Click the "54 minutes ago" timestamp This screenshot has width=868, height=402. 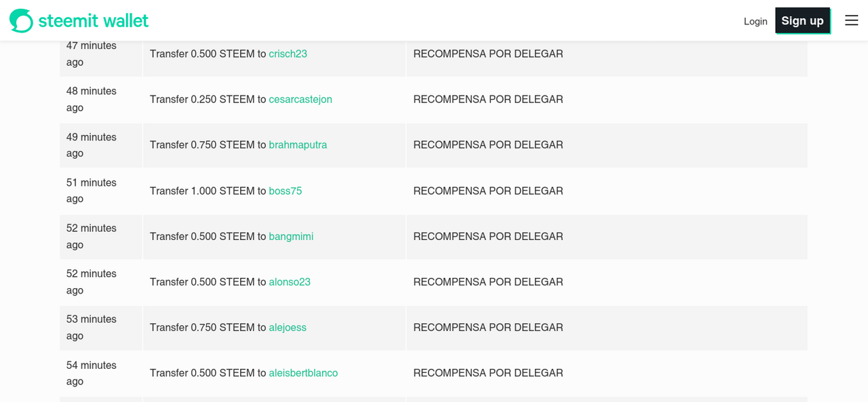click(x=92, y=373)
